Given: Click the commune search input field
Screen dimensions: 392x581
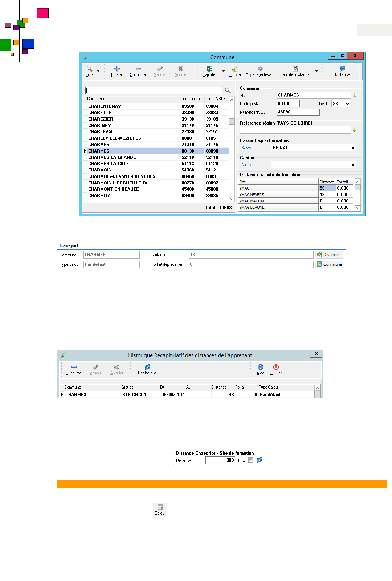Looking at the screenshot, I should click(x=154, y=90).
